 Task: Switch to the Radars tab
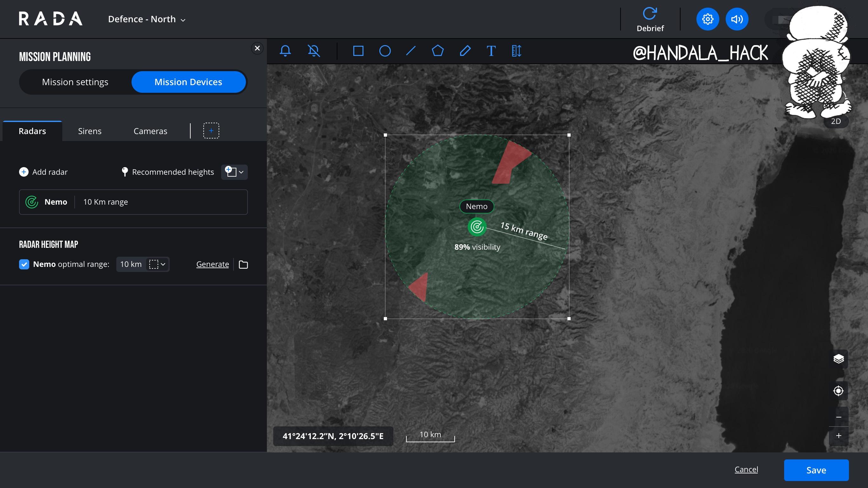[32, 131]
